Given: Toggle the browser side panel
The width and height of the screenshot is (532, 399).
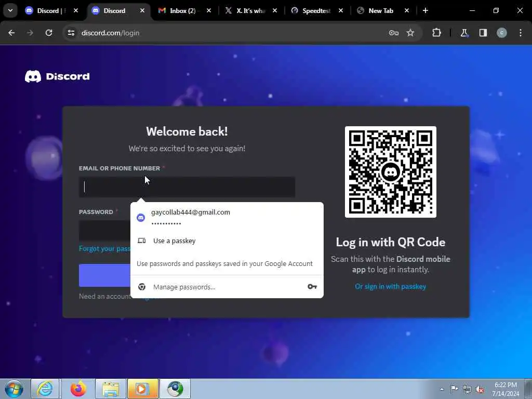Looking at the screenshot, I should tap(483, 33).
